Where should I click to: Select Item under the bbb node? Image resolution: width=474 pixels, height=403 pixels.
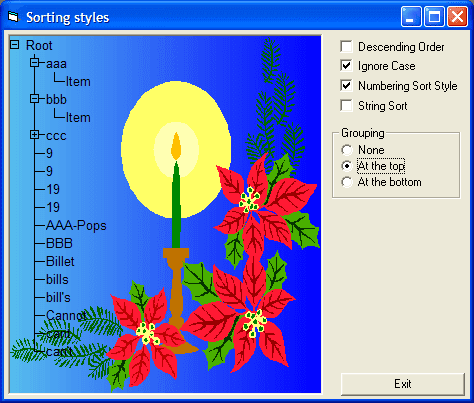pos(78,117)
